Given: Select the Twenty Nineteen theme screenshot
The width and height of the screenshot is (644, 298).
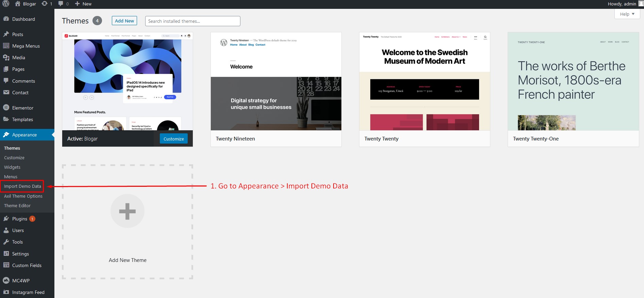Looking at the screenshot, I should pyautogui.click(x=276, y=81).
